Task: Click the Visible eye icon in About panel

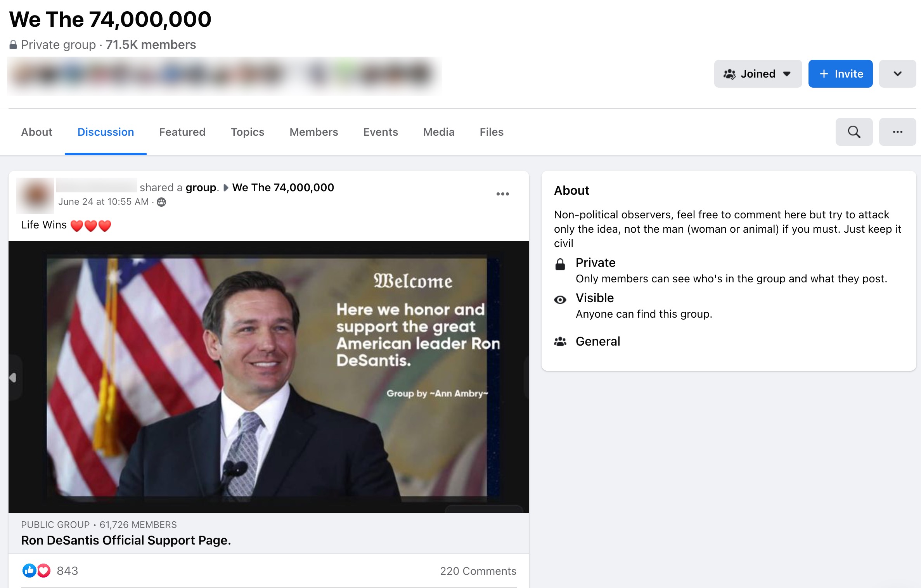Action: (x=560, y=299)
